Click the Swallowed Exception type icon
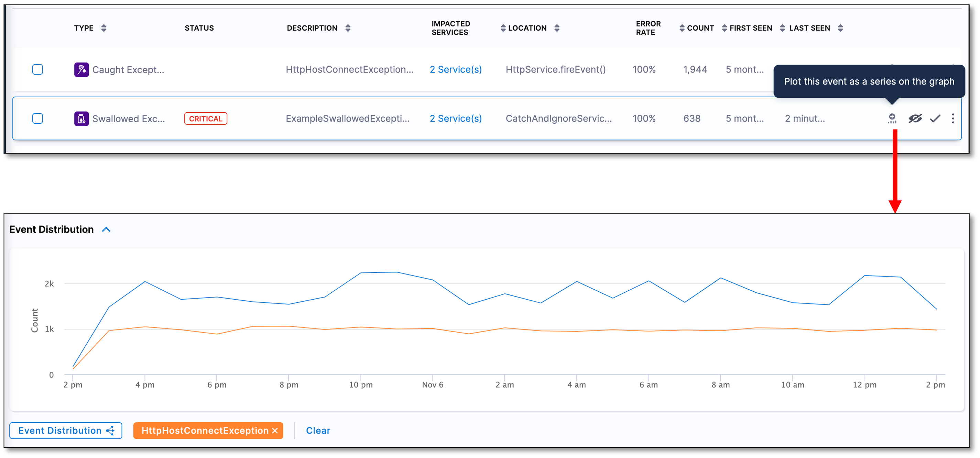The width and height of the screenshot is (980, 458). 81,119
